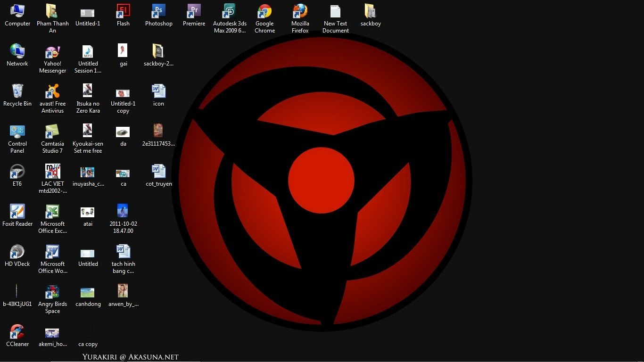Launch Camtasia Studio 7
Viewport: 644px width, 362px height.
click(52, 139)
